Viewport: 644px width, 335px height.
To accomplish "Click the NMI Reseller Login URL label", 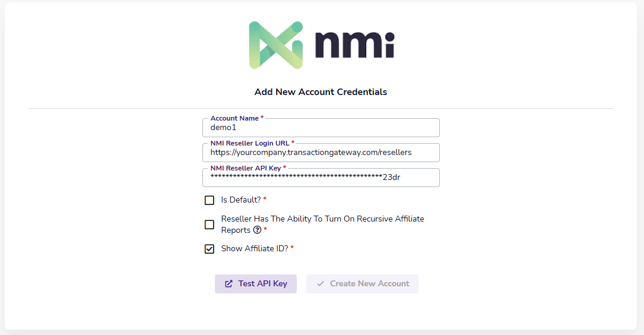I will pos(249,144).
